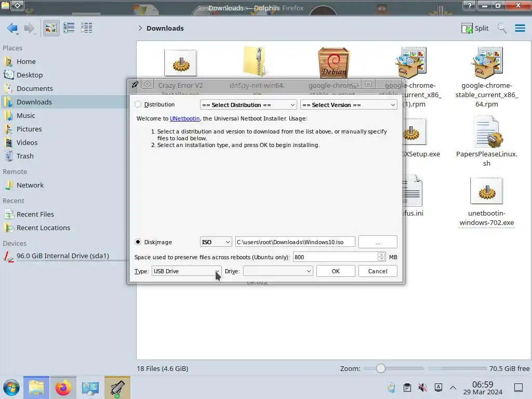Open the Drive selection dropdown
The image size is (532, 399).
(x=278, y=271)
